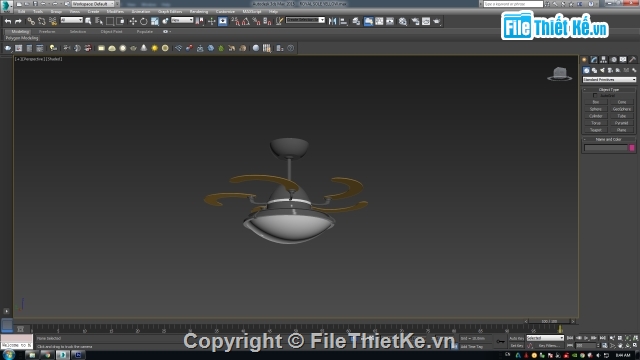
Task: Open the Select by Name dialog icon
Action: (99, 21)
